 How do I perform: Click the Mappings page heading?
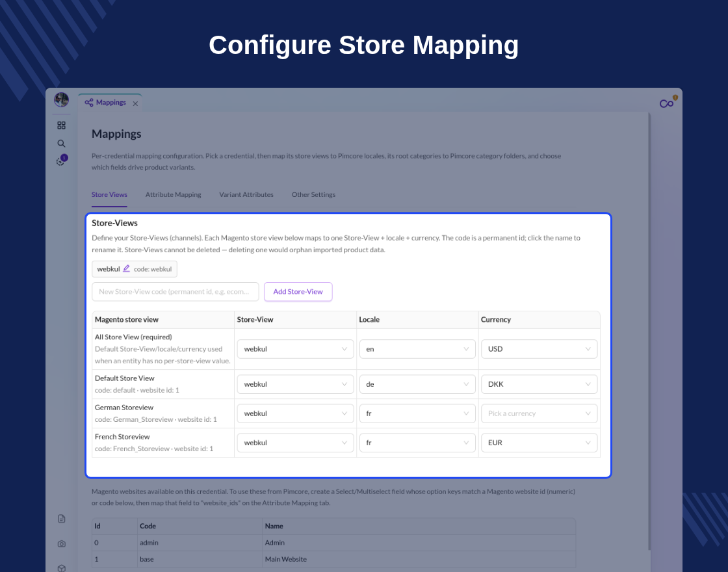116,134
